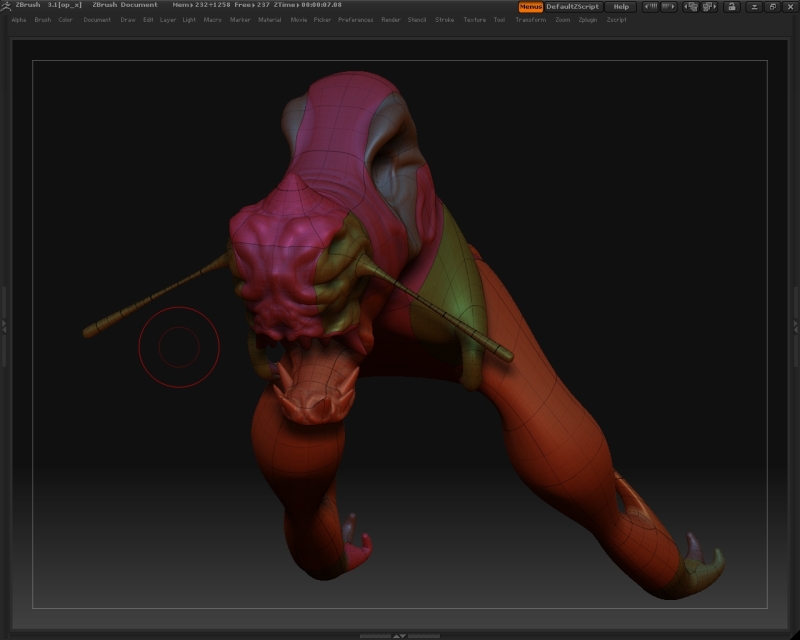The height and width of the screenshot is (640, 800).
Task: Open the Draw menu
Action: coord(128,20)
